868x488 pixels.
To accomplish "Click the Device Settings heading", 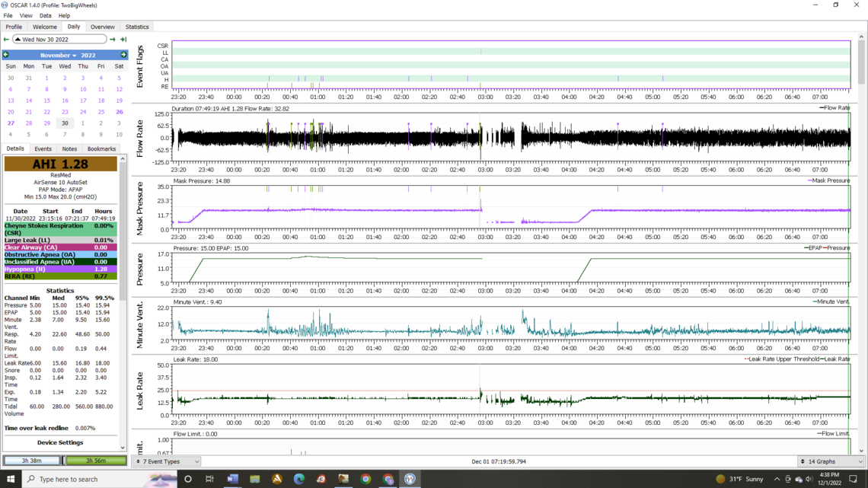I will coord(60,442).
